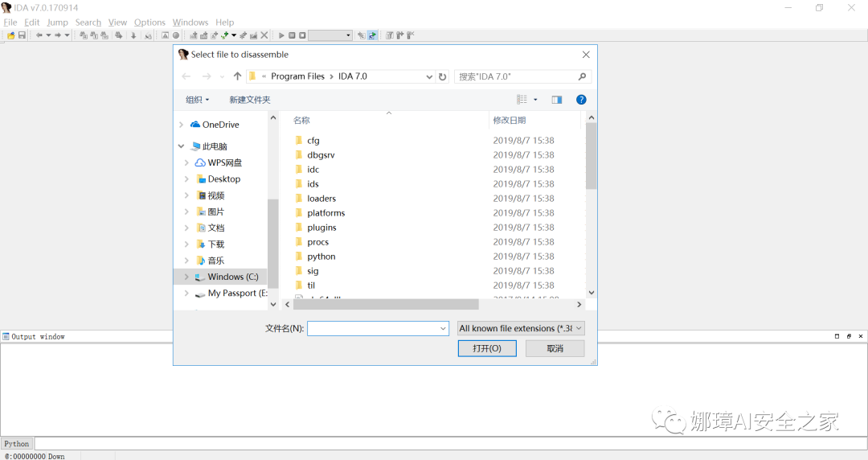
Task: Open the Edit menu
Action: (31, 23)
